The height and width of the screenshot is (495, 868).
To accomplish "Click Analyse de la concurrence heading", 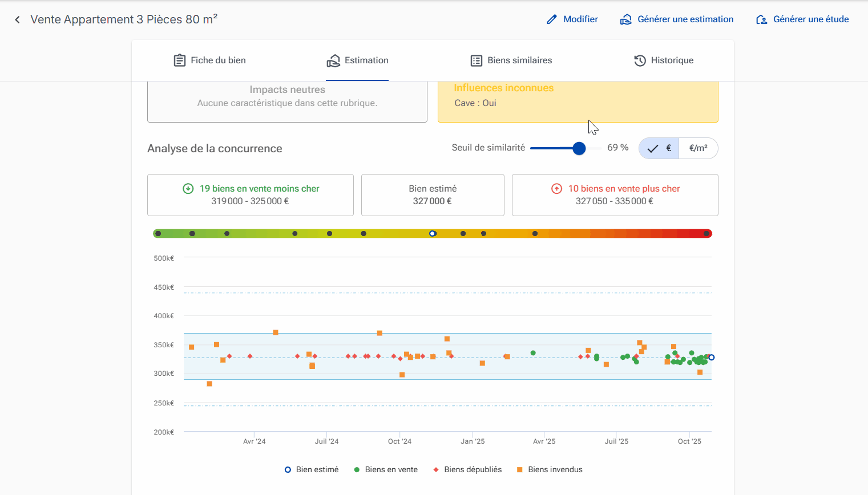I will pyautogui.click(x=215, y=148).
